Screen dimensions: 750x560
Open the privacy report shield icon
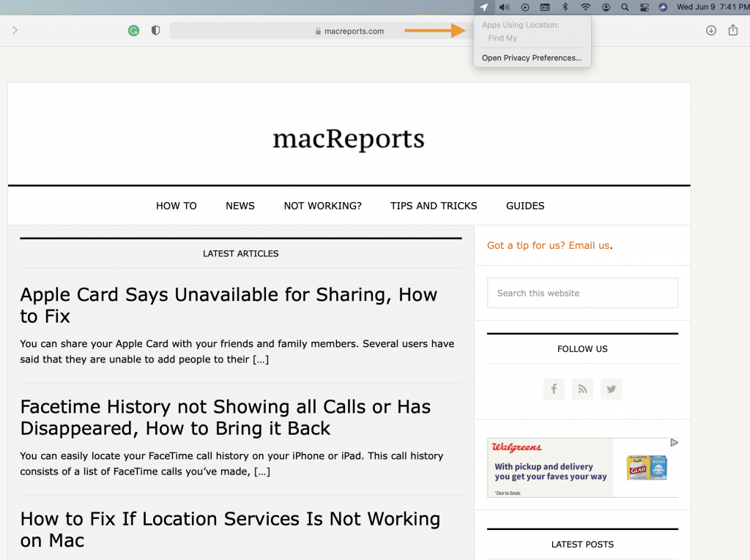click(155, 31)
